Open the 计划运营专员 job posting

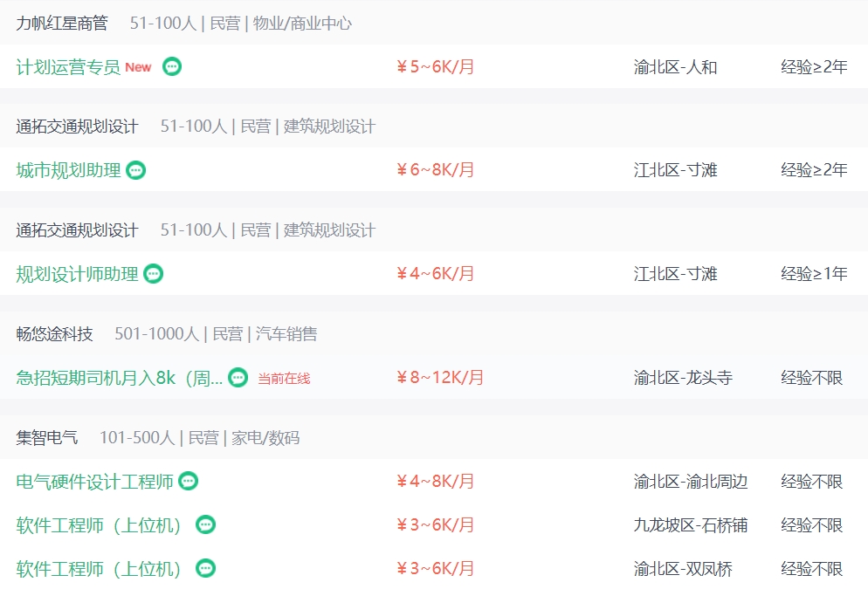[x=68, y=67]
